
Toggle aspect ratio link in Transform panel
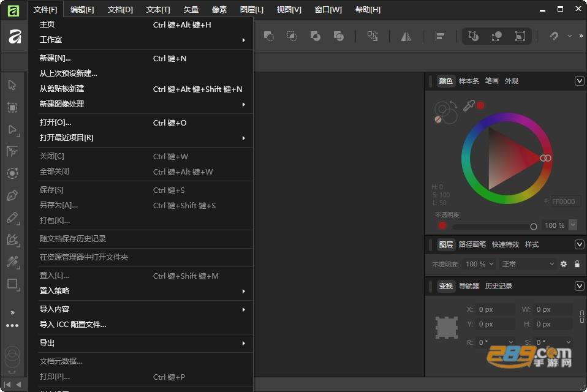click(581, 317)
